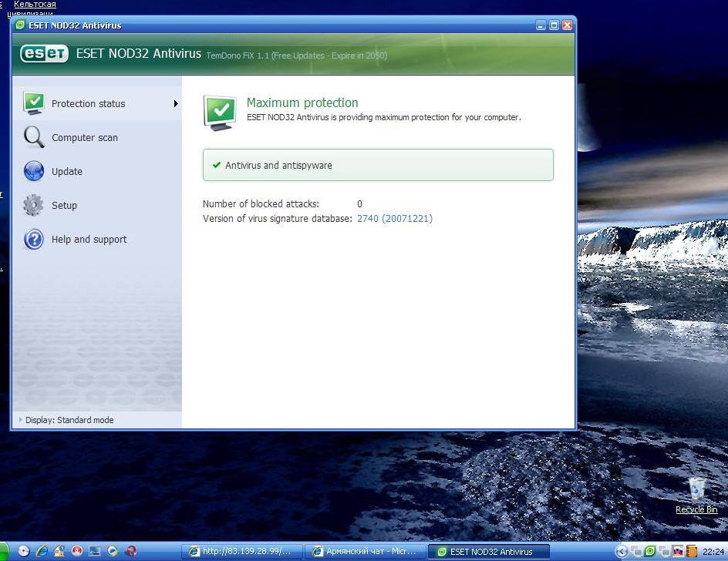This screenshot has height=561, width=728.
Task: Open Setup using the gear icon
Action: pos(34,205)
